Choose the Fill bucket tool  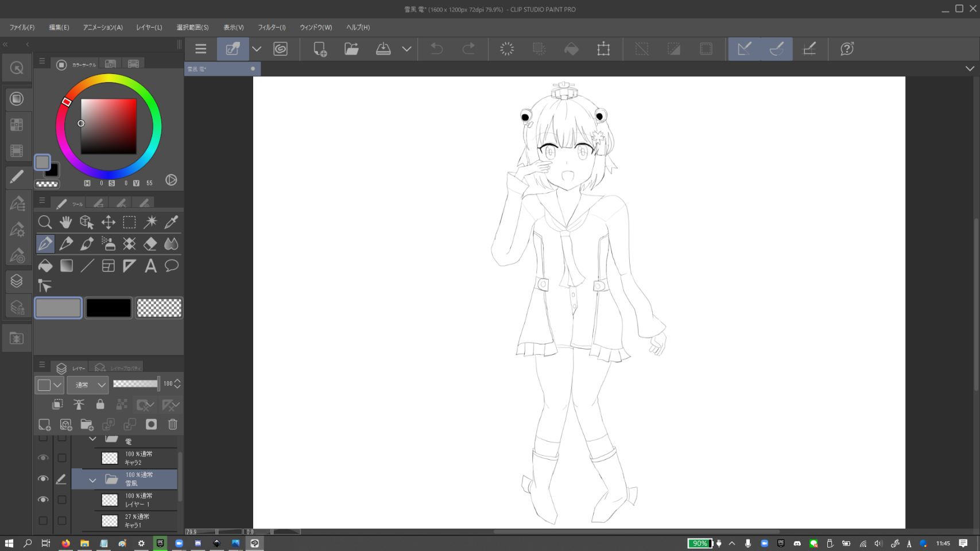pyautogui.click(x=45, y=266)
